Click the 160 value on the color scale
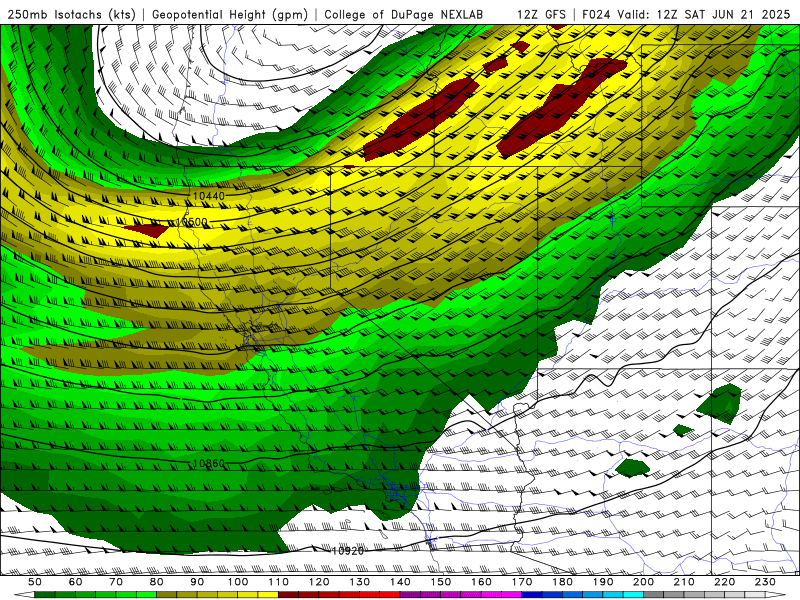Viewport: 800px width, 600px height. click(x=482, y=582)
